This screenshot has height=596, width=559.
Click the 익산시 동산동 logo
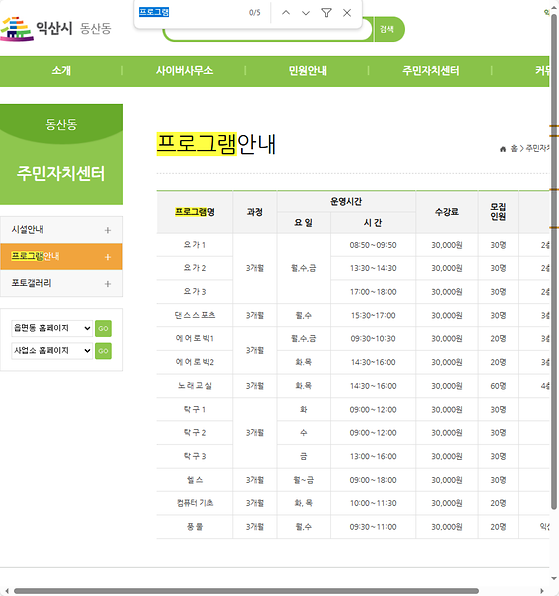pyautogui.click(x=56, y=29)
